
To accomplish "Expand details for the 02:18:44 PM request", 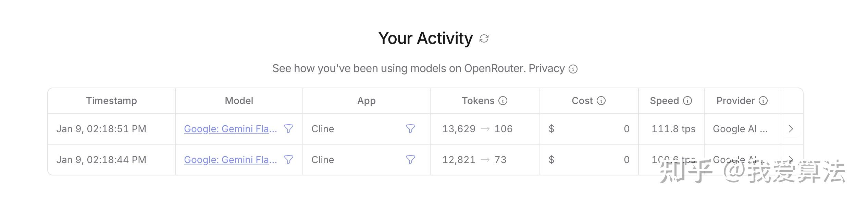I will tap(791, 160).
